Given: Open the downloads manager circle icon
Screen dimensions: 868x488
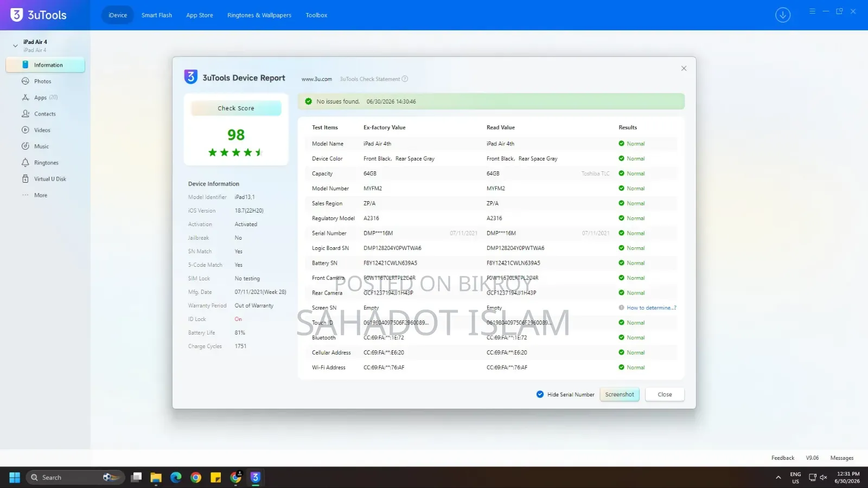Looking at the screenshot, I should pyautogui.click(x=782, y=15).
